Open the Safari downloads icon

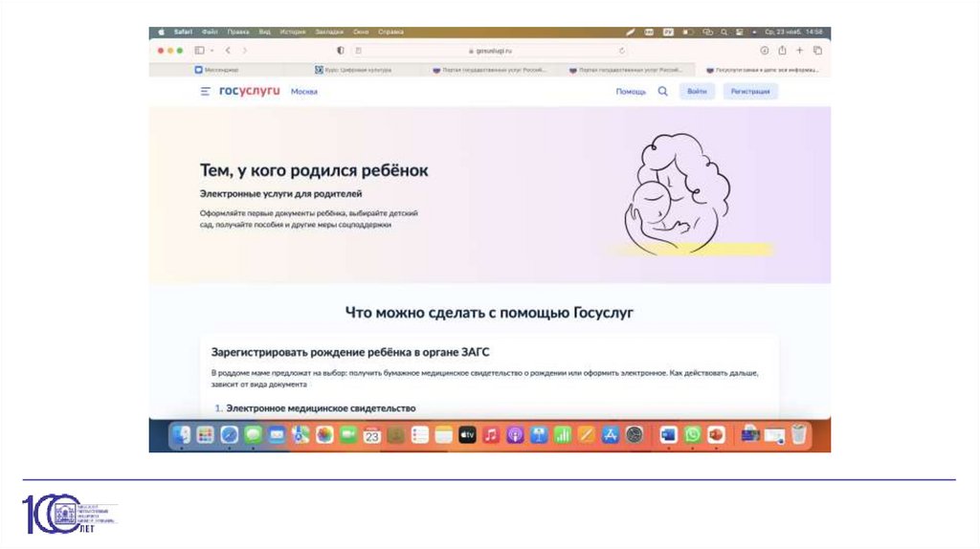point(765,51)
